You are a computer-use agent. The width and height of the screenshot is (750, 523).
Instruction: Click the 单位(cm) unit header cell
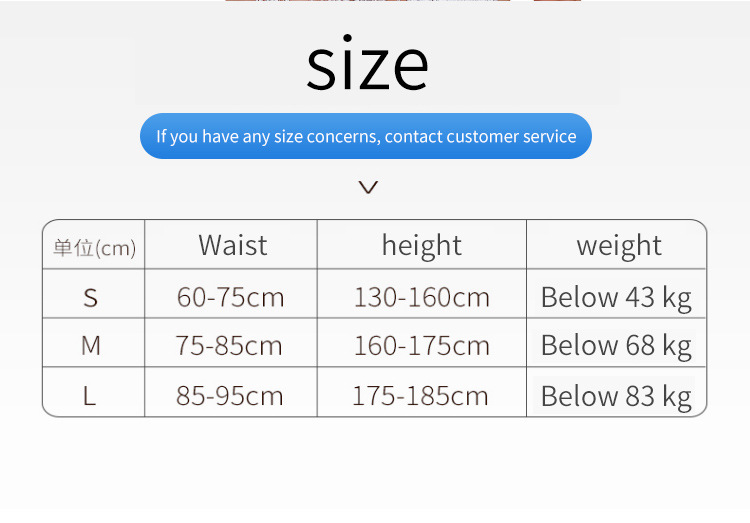point(94,247)
